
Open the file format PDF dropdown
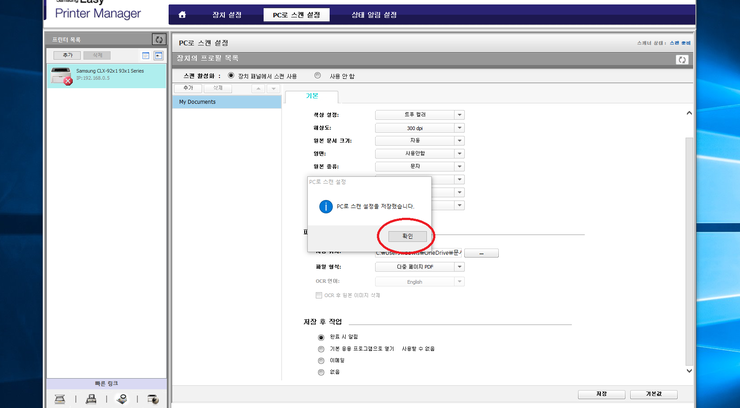click(420, 267)
